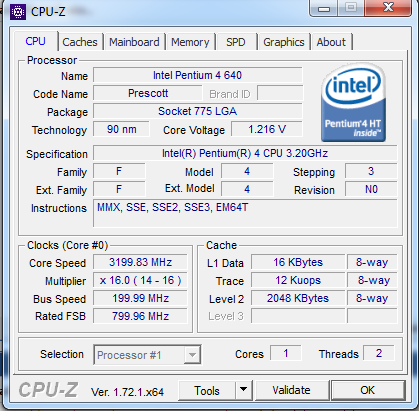Click the CPU-Z app icon in title bar
419x411 pixels.
(x=18, y=12)
